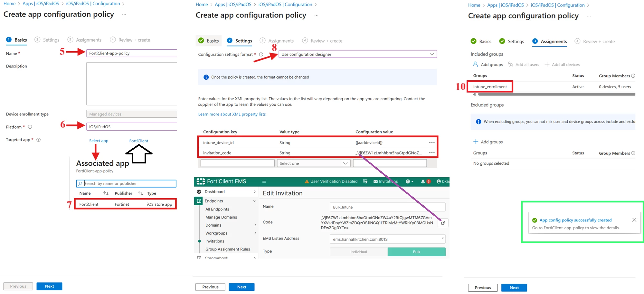Image resolution: width=644 pixels, height=294 pixels.
Task: Copy the invitation code with copy icon
Action: point(443,223)
